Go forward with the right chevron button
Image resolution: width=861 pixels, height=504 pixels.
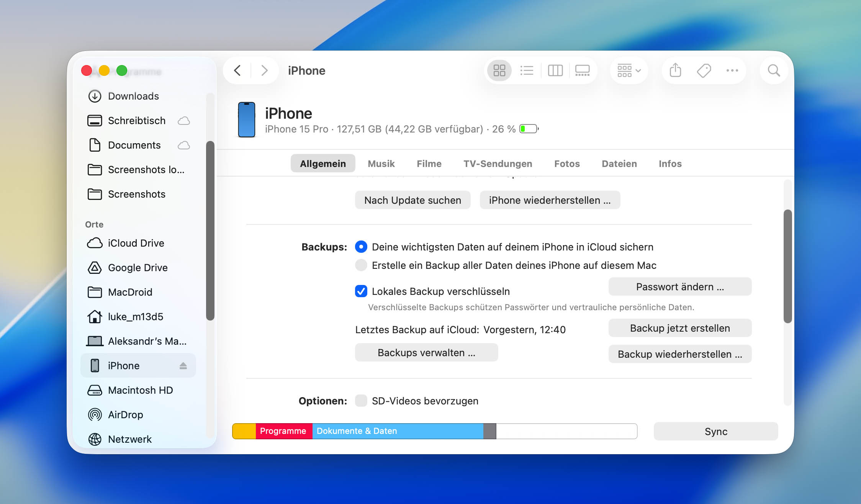click(x=264, y=70)
